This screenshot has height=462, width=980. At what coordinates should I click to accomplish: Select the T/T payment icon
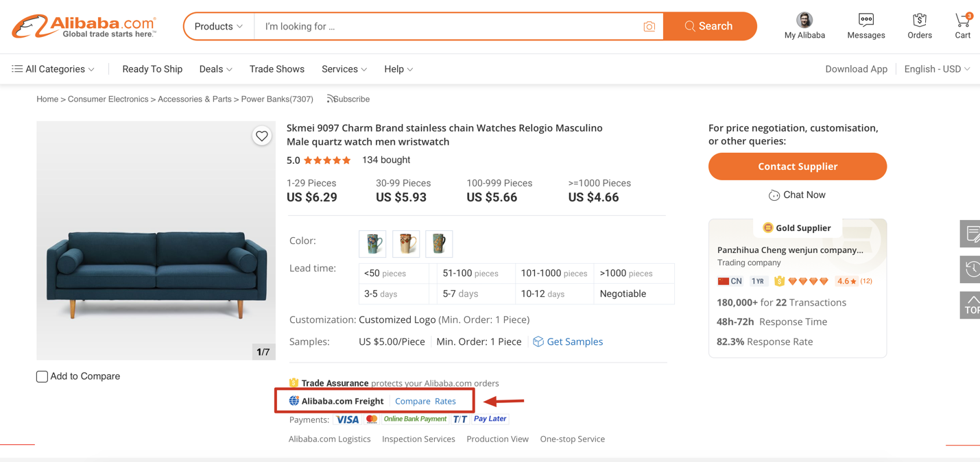(x=460, y=419)
